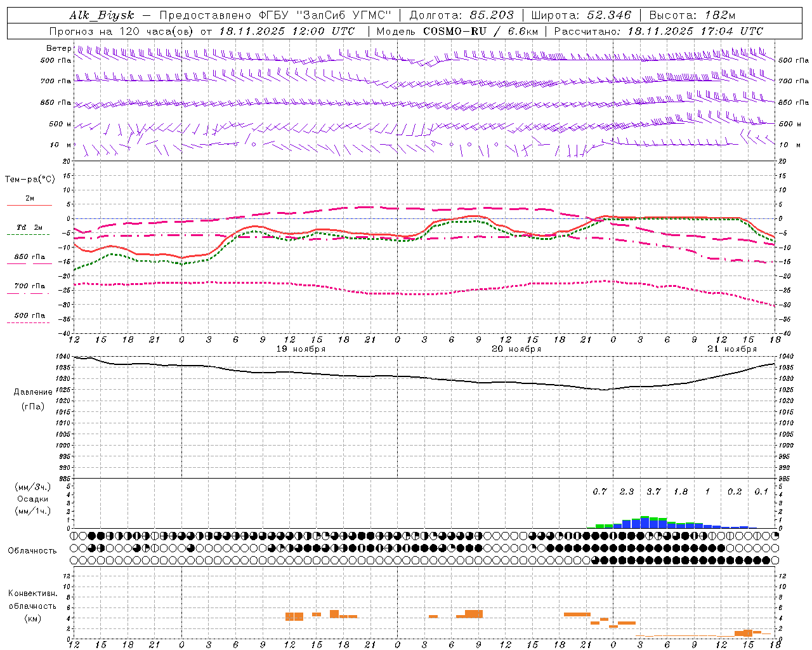Click the Td 2м legend entry
This screenshot has height=650, width=812.
point(29,227)
